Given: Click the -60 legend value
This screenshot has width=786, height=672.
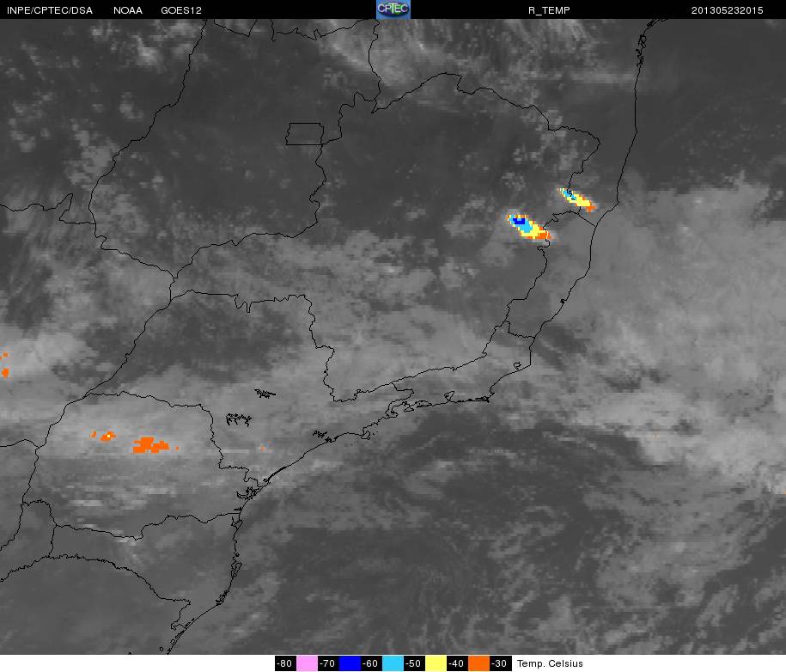Looking at the screenshot, I should point(371,663).
